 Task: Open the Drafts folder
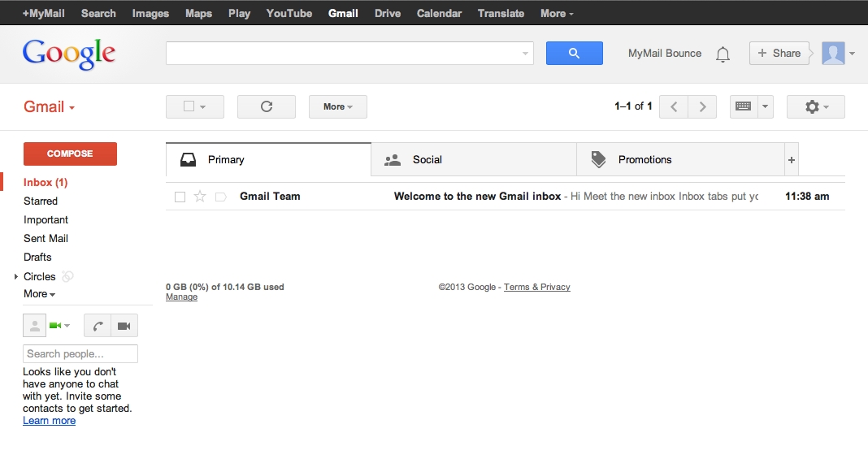click(x=37, y=258)
